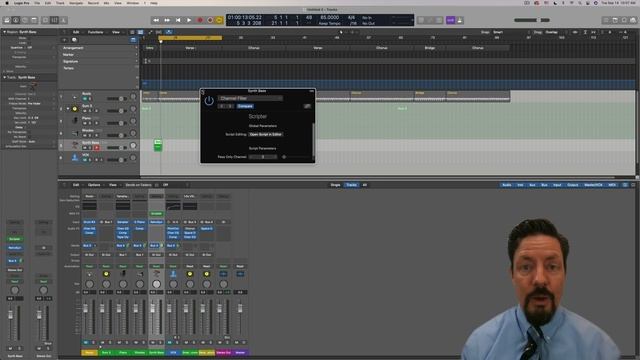Click the Play button in transport
The height and width of the screenshot is (360, 640).
pos(189,20)
